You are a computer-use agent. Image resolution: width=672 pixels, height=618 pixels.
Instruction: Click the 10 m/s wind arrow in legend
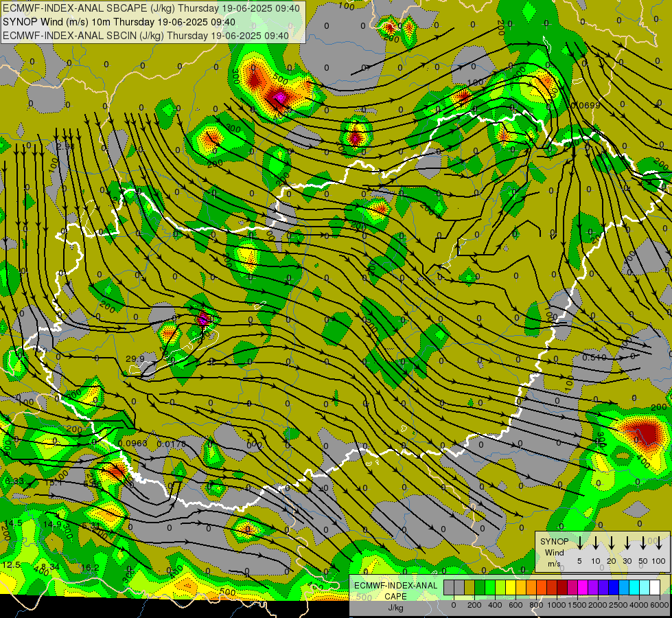tap(595, 543)
